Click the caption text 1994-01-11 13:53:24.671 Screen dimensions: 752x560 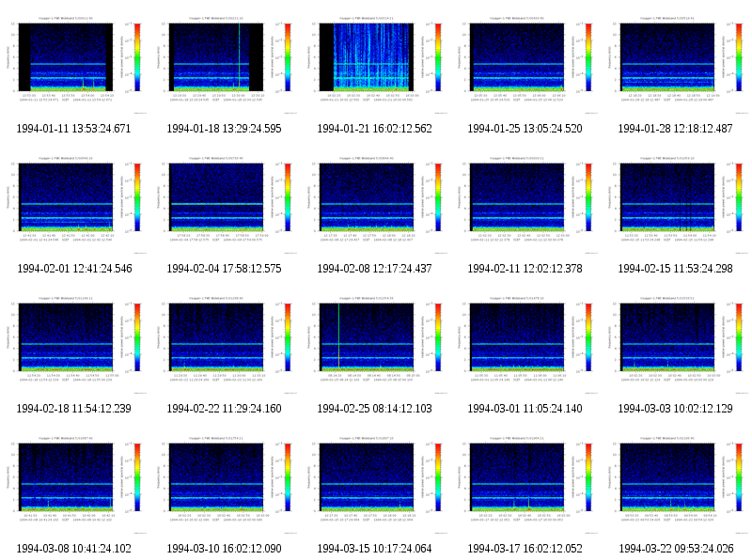[x=73, y=129]
